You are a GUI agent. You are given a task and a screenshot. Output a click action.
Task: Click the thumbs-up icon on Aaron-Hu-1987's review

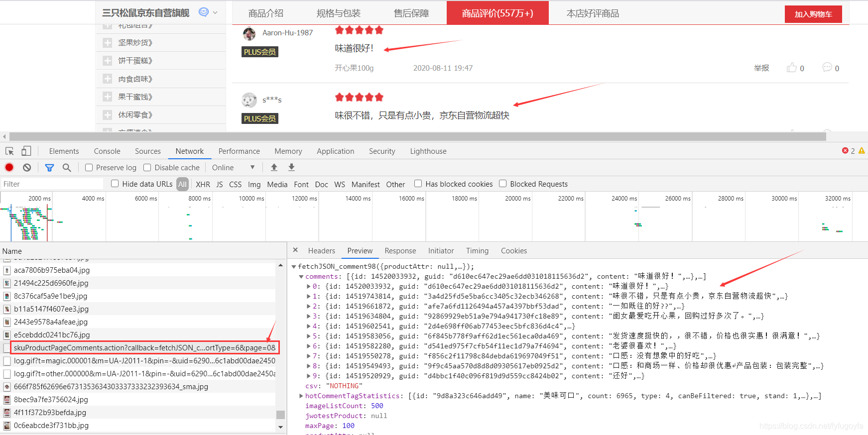coord(791,67)
